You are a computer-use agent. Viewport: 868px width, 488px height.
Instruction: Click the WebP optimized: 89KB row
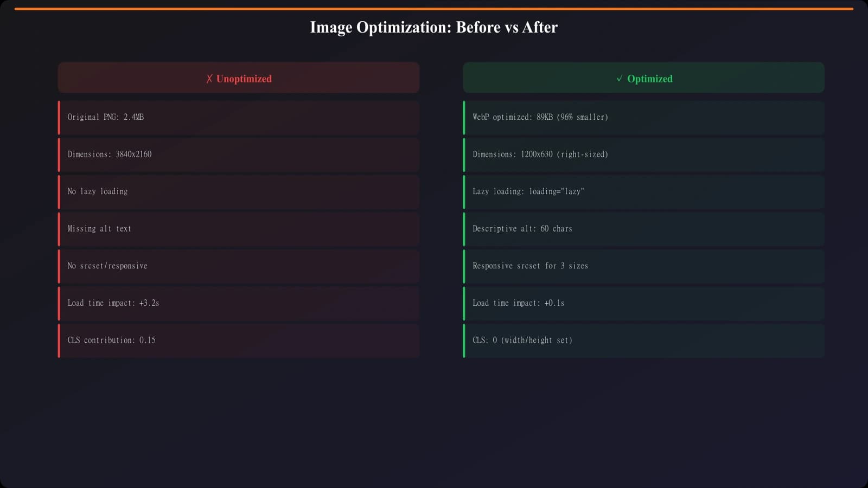(643, 117)
